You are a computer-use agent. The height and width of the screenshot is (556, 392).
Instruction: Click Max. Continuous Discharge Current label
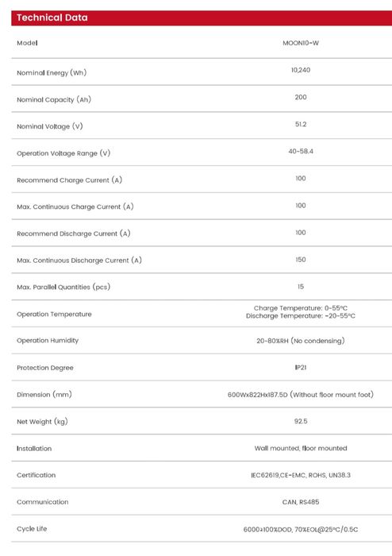pyautogui.click(x=79, y=261)
